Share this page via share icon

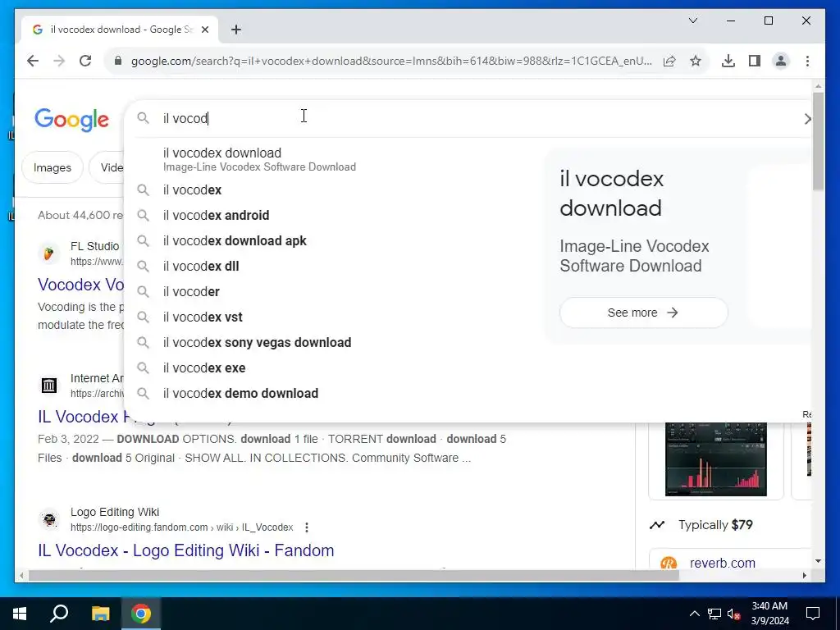[x=669, y=61]
